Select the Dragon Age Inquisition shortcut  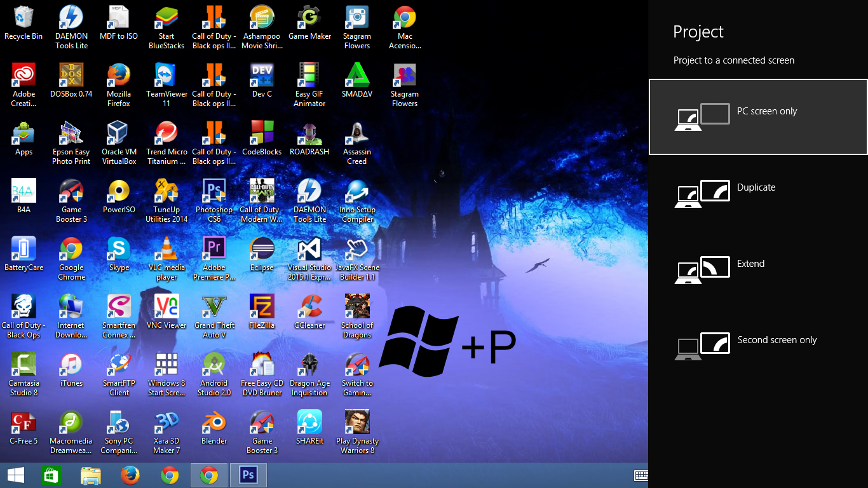pyautogui.click(x=309, y=375)
